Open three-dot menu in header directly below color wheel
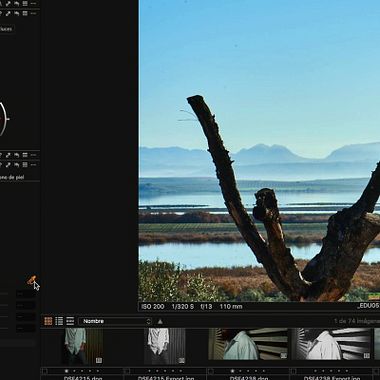This screenshot has height=380, width=380. (x=33, y=155)
